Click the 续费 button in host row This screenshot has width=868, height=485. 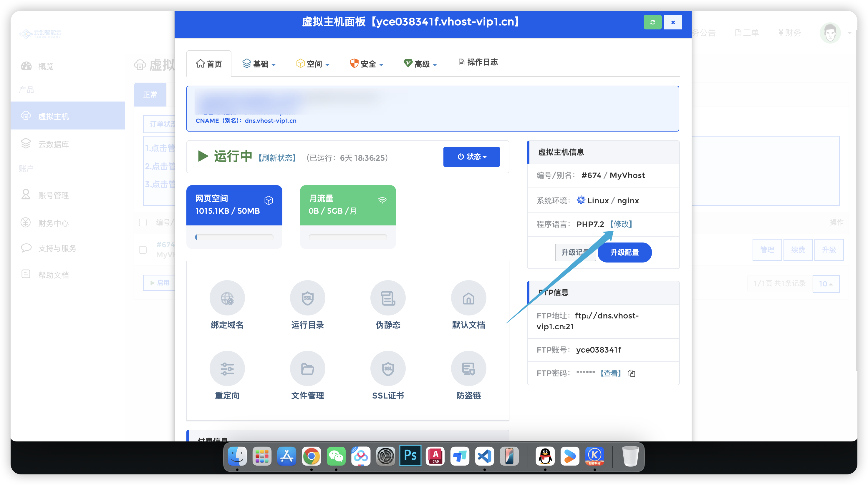(798, 250)
